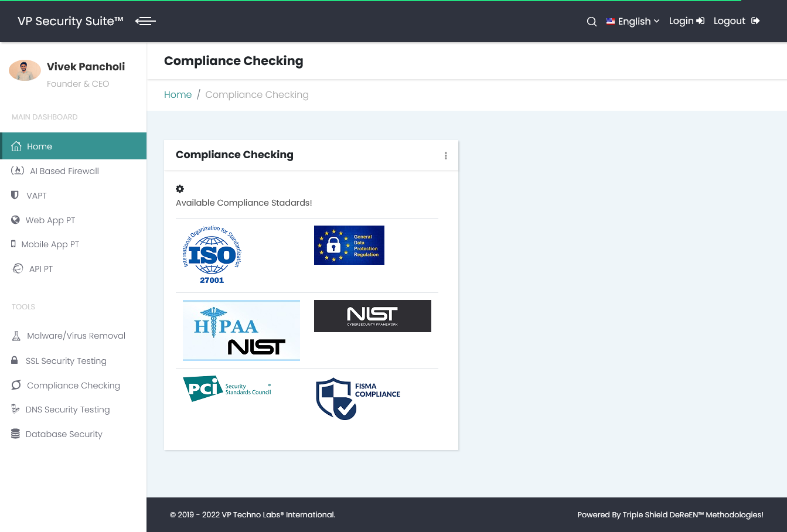Select the ISO 27001 logo
The height and width of the screenshot is (532, 787).
coord(212,255)
